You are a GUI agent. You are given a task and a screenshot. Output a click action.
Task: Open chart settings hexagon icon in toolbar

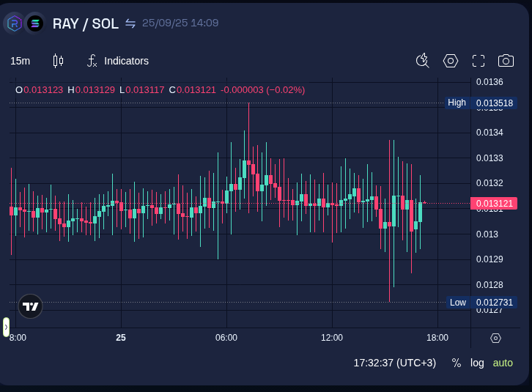point(451,61)
